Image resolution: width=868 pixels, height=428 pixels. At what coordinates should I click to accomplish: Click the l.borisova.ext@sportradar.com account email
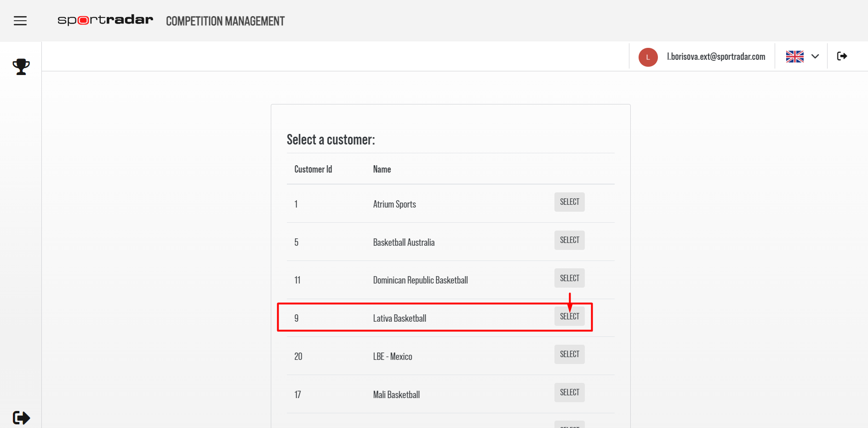[716, 57]
